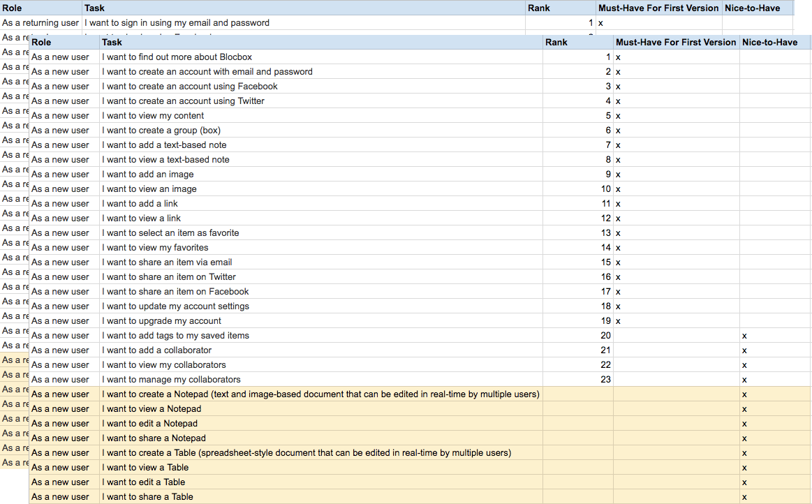Click 'I want to create a Table' task cell
Screen dimensions: 812x504
321,453
